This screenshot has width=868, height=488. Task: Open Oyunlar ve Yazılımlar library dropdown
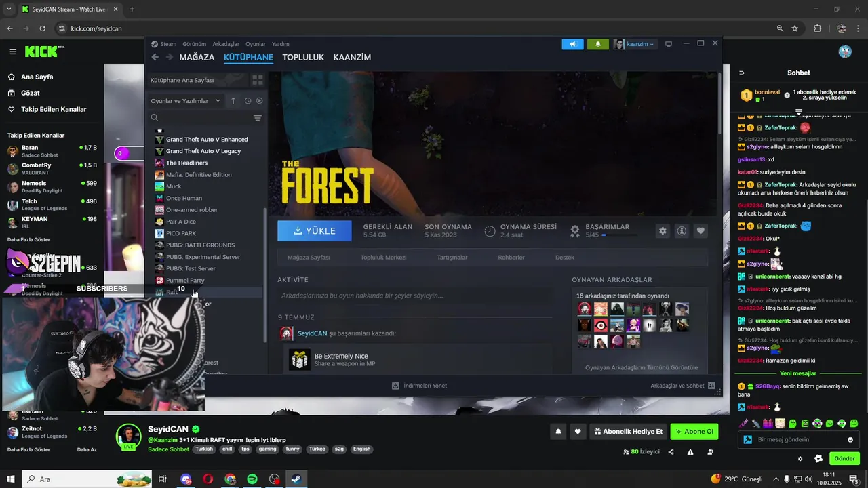[x=186, y=100]
